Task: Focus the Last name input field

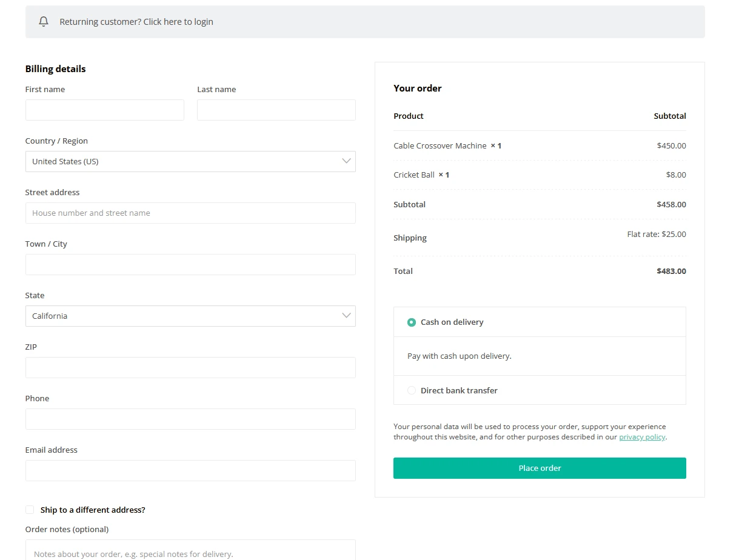Action: [x=276, y=110]
